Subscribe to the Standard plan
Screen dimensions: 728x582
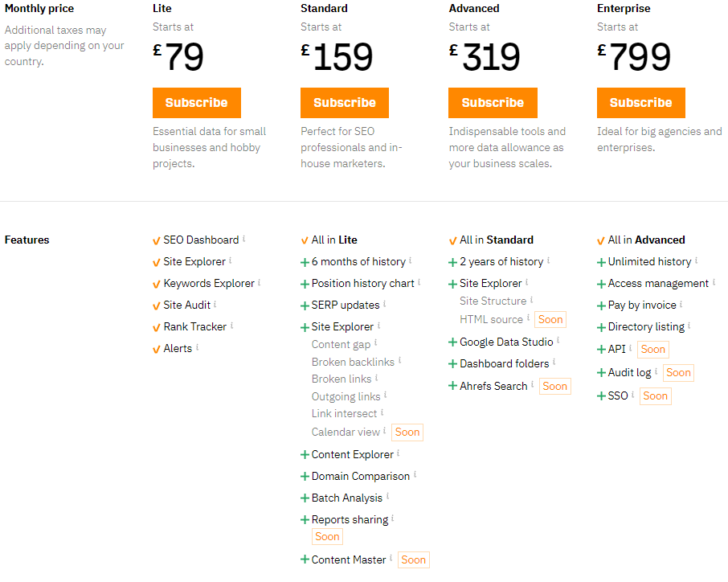coord(345,103)
